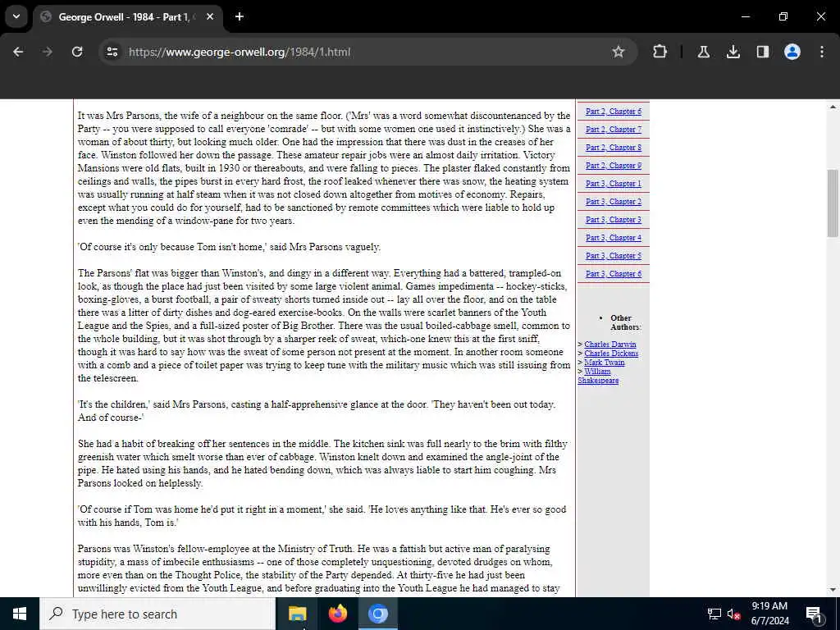Viewport: 840px width, 630px height.
Task: Click the paragraph starting 'It was Mrs Parsons'
Action: coord(324,168)
